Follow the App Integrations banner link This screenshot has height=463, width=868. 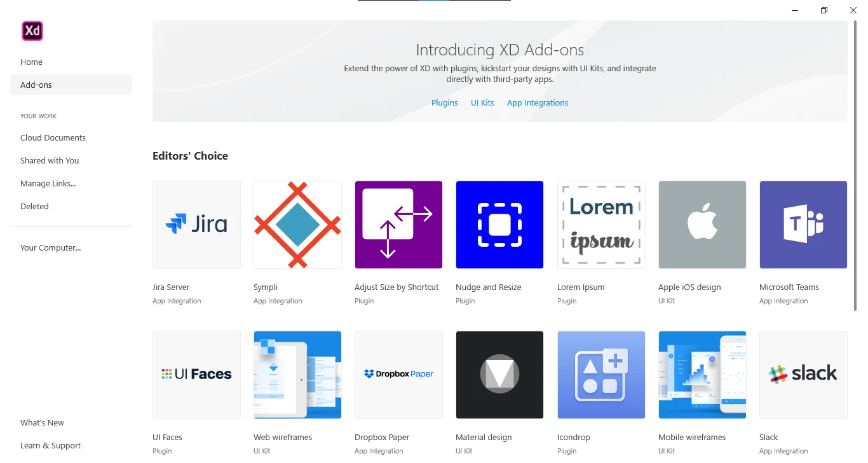(538, 102)
